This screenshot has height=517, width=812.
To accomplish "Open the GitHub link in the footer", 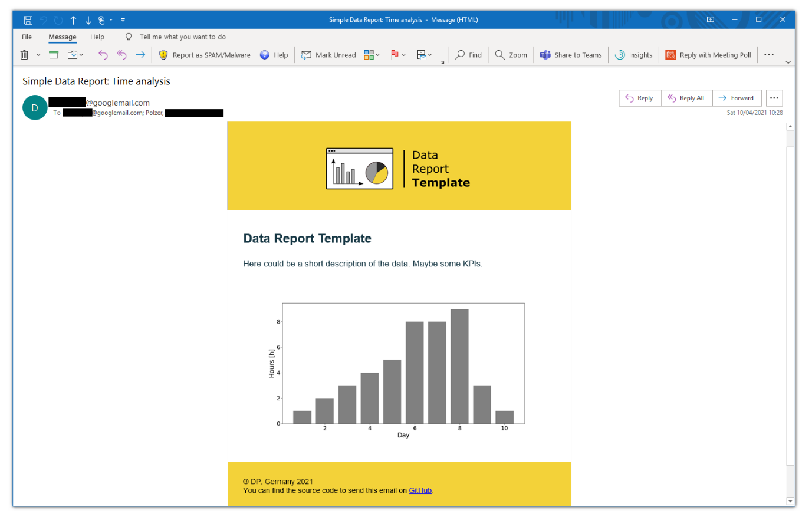I will 420,490.
